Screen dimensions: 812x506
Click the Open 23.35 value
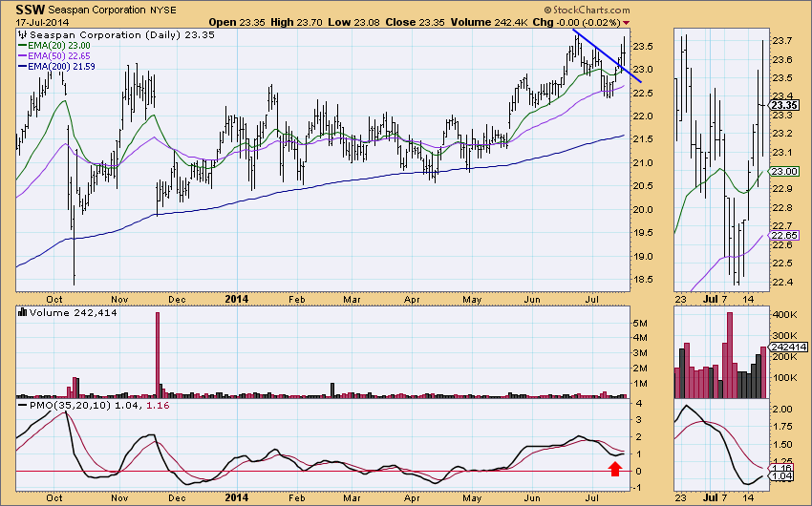pyautogui.click(x=237, y=22)
